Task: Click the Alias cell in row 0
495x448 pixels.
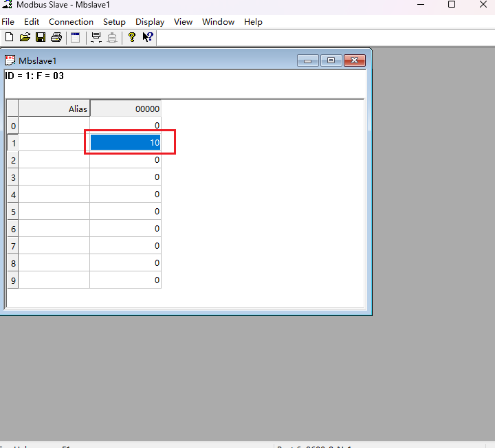Action: [x=54, y=126]
